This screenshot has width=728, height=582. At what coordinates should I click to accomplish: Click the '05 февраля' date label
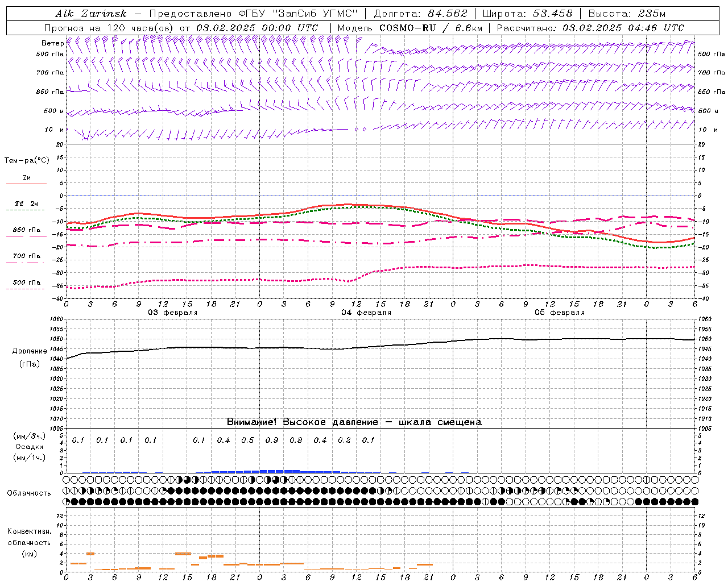pos(560,313)
